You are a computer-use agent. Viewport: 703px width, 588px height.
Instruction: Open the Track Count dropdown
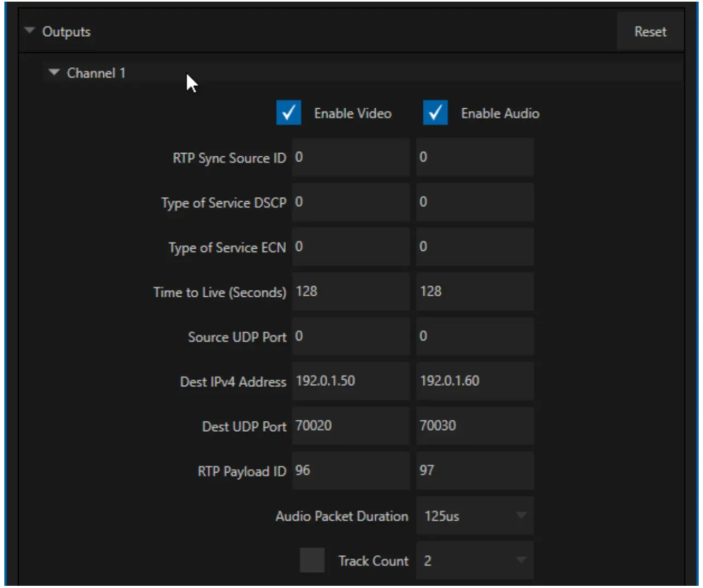(x=474, y=561)
